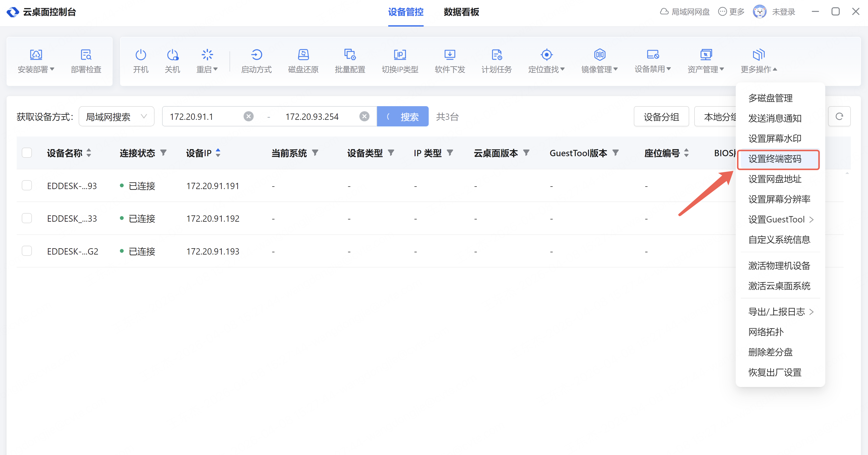This screenshot has height=455, width=868.
Task: Toggle the select-all header checkbox
Action: pos(27,153)
